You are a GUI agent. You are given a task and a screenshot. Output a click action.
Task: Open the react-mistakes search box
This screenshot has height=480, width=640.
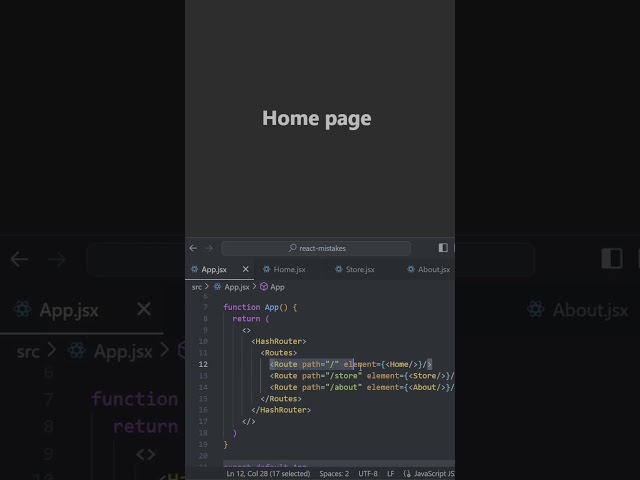tap(316, 248)
